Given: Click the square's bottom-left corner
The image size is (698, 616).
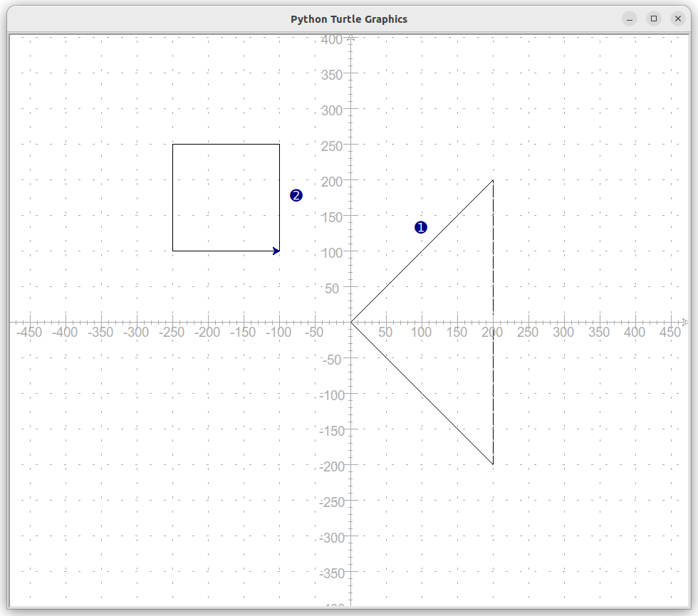Looking at the screenshot, I should (x=172, y=251).
